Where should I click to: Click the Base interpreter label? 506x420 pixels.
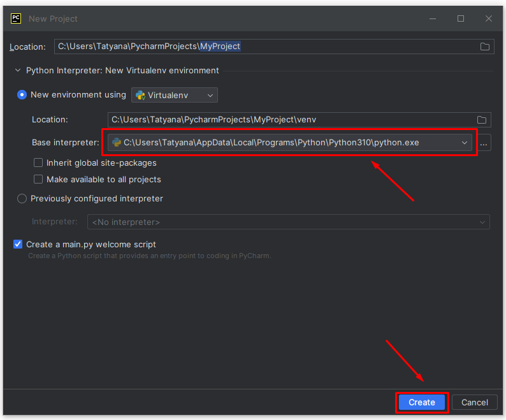coord(66,142)
